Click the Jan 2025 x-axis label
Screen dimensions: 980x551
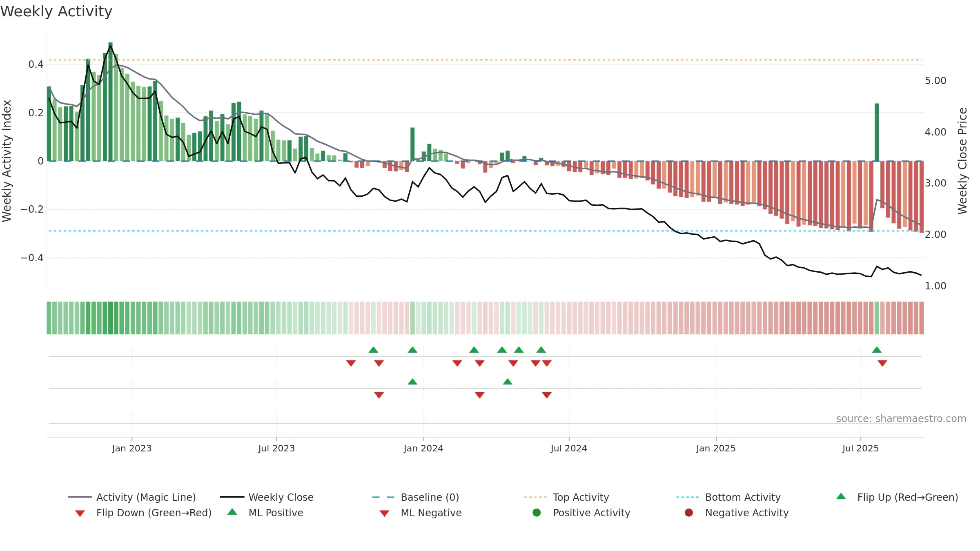[x=716, y=448]
